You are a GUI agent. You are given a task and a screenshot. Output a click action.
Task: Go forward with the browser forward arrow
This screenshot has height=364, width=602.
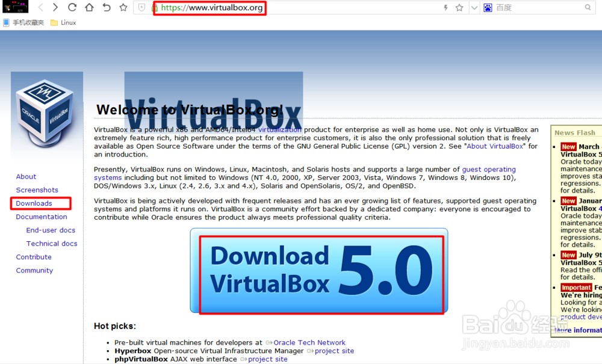55,7
